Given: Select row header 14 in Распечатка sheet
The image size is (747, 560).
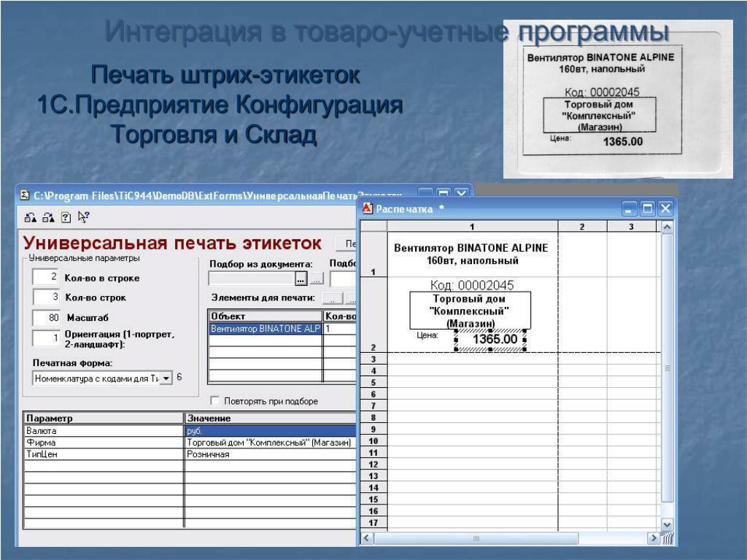Looking at the screenshot, I should [x=373, y=488].
